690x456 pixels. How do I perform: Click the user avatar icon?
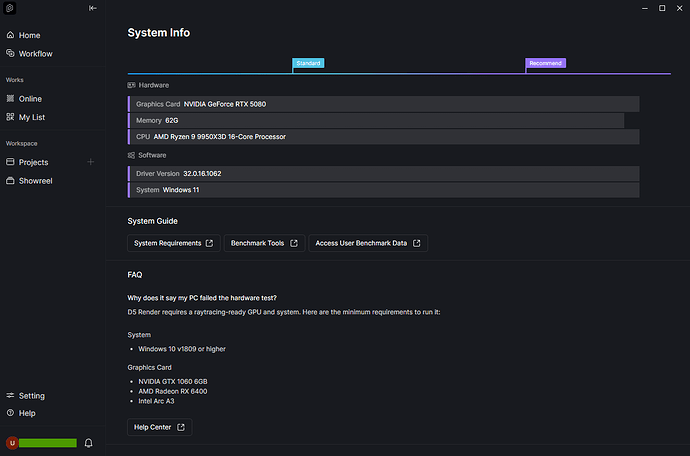12,443
